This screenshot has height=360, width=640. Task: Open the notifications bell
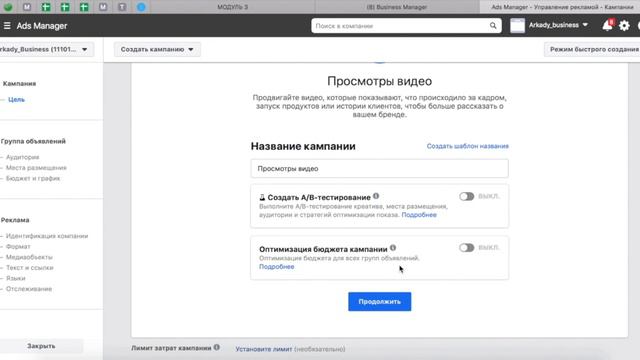(x=607, y=25)
